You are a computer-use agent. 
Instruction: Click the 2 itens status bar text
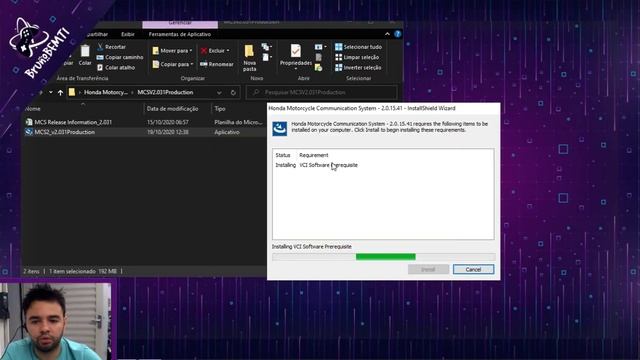31,271
